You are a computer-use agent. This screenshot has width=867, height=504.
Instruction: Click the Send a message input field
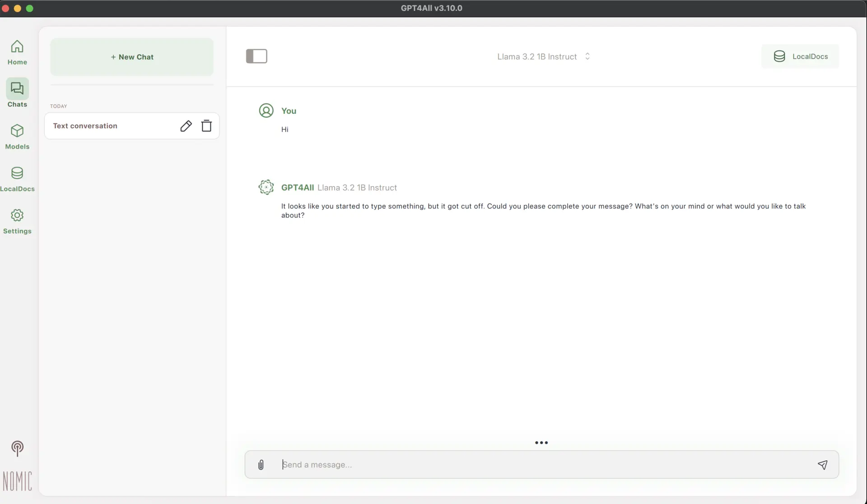(x=497, y=464)
